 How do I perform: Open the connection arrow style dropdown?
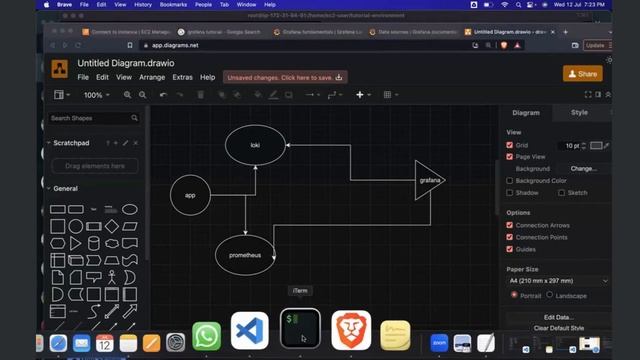(313, 95)
